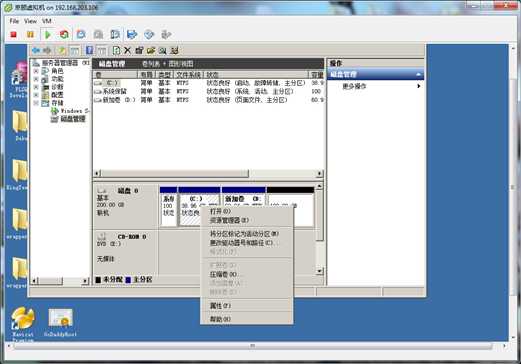This screenshot has width=521, height=364.
Task: Sort by the 文件系统 column header
Action: [x=188, y=75]
